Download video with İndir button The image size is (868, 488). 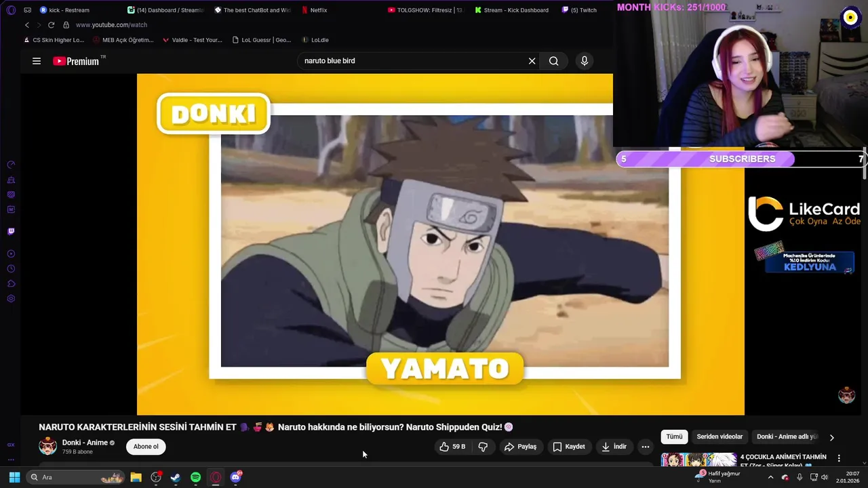pyautogui.click(x=614, y=447)
